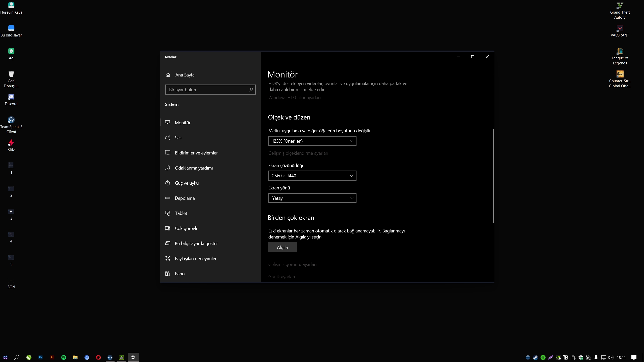This screenshot has height=362, width=644.
Task: Click the Spotify taskbar icon
Action: 63,357
